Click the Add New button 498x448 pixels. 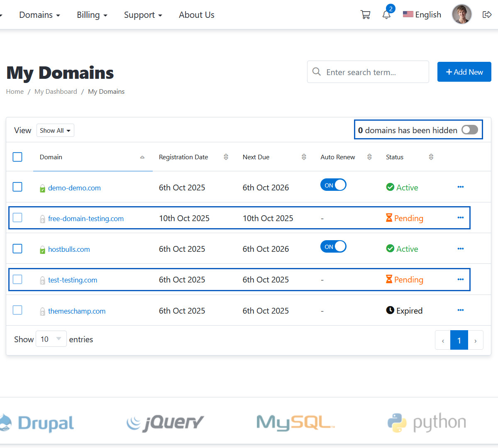464,72
